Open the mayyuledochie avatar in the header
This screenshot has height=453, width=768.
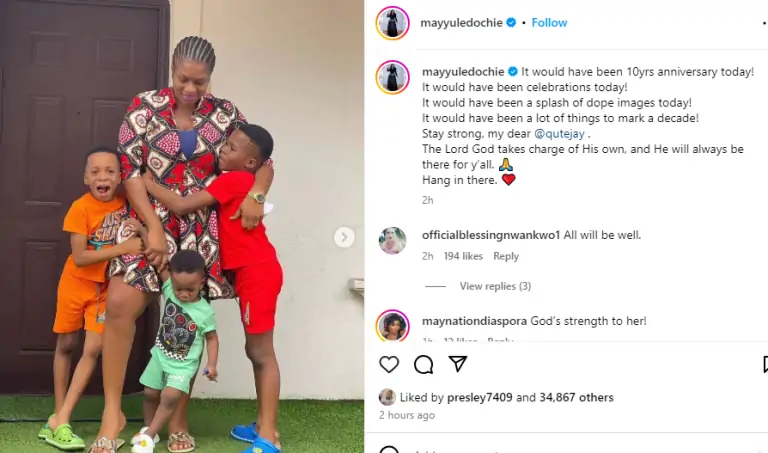click(392, 23)
